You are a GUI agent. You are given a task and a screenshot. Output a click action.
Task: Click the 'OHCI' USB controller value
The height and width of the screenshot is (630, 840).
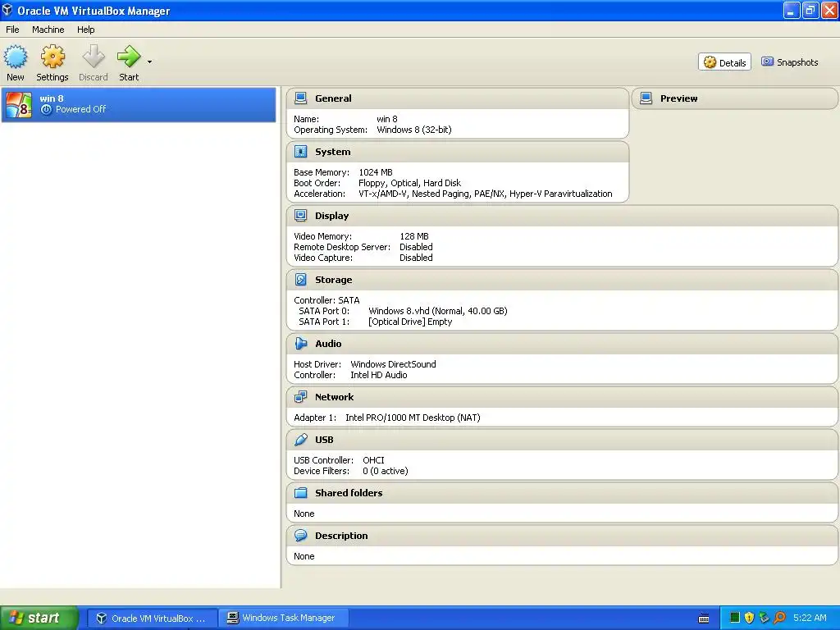click(x=373, y=460)
